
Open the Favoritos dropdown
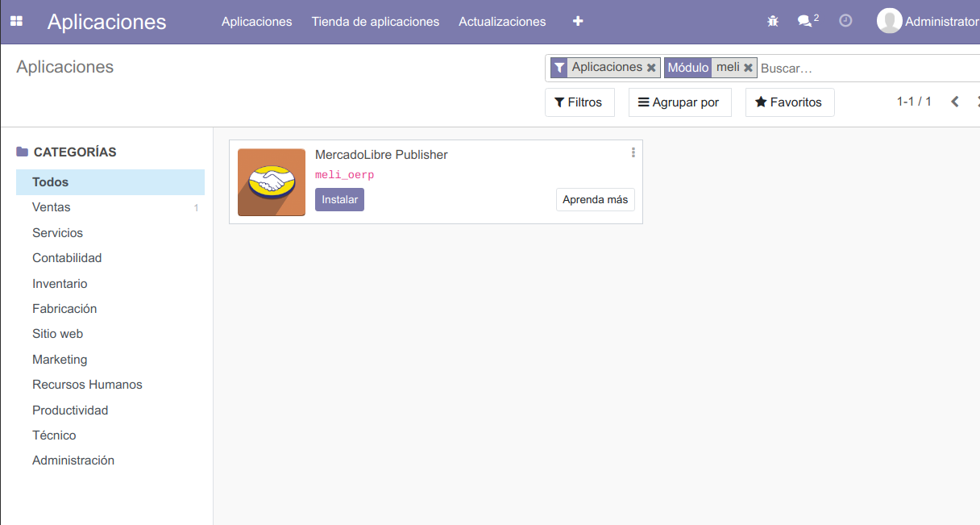pyautogui.click(x=789, y=102)
